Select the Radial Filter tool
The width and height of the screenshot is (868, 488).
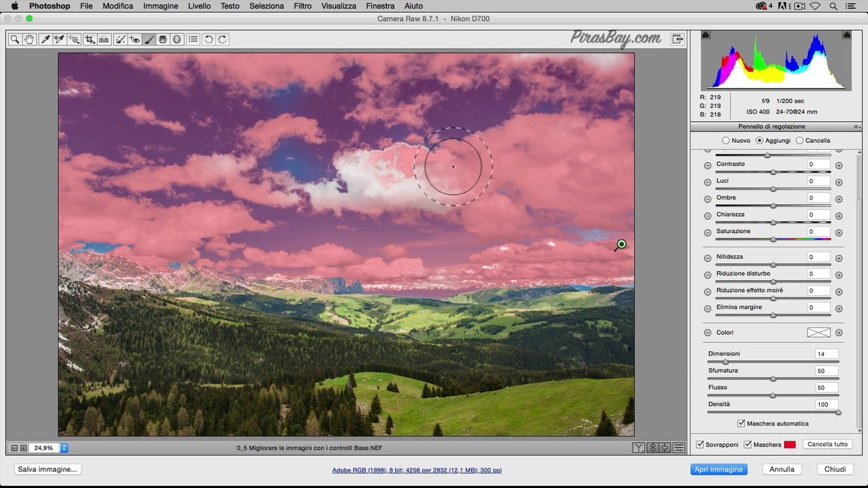tap(177, 39)
